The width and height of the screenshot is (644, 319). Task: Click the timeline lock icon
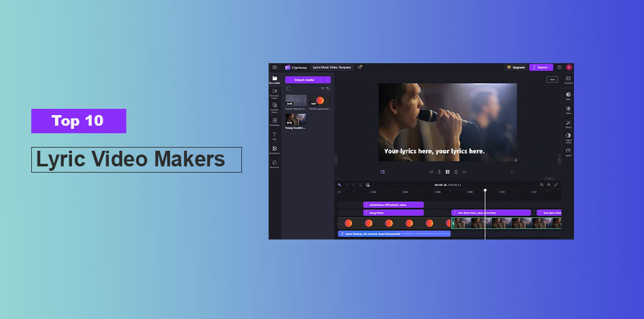coord(368,185)
